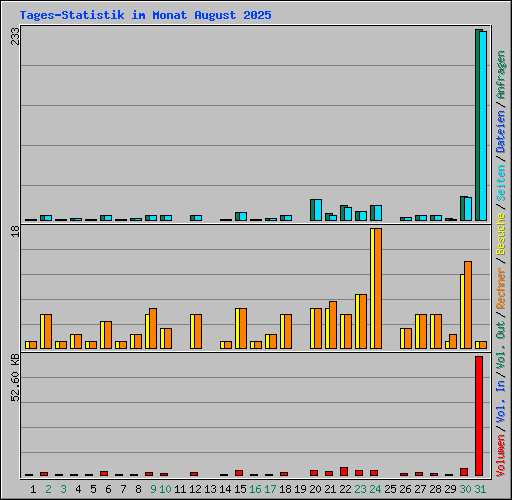The image size is (512, 500).
Task: Click the cyan bar for day 30
Action: [468, 209]
